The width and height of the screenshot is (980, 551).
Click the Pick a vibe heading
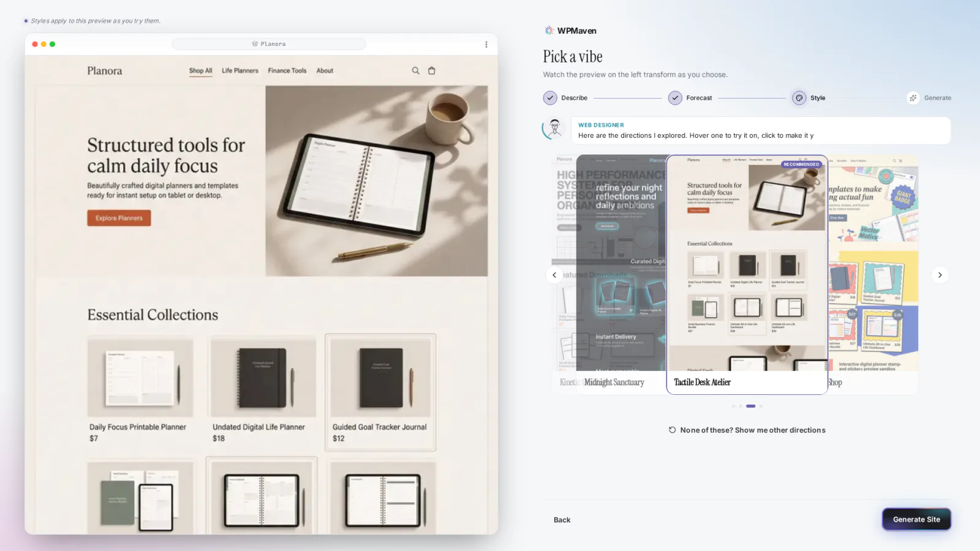click(573, 57)
